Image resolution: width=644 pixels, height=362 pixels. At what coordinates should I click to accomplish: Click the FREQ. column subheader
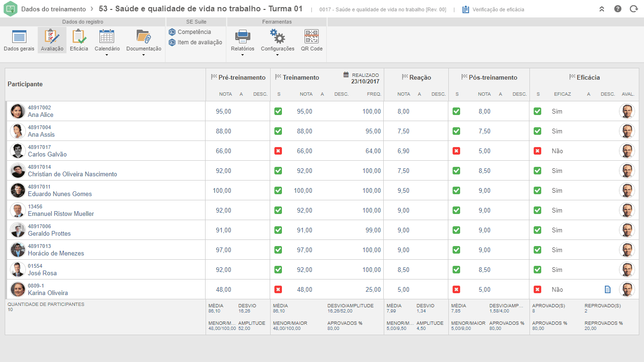point(374,94)
